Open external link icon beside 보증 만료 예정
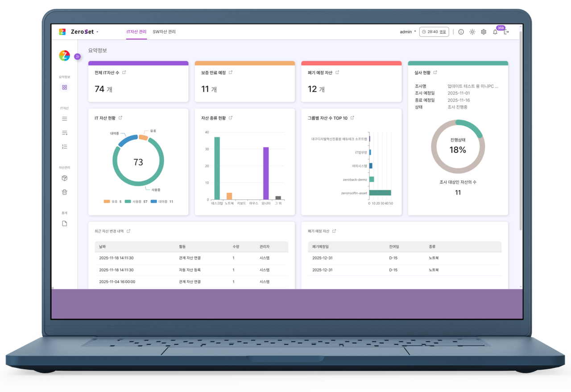 (231, 72)
